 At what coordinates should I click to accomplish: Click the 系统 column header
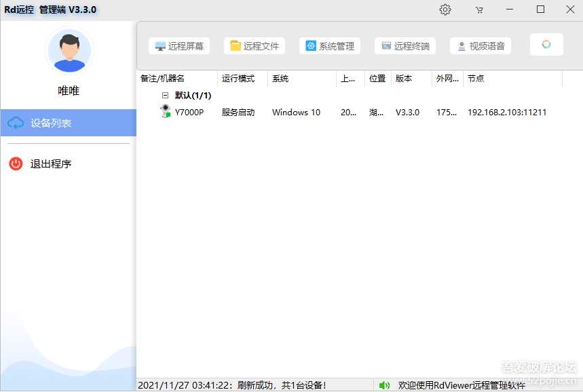pos(280,78)
